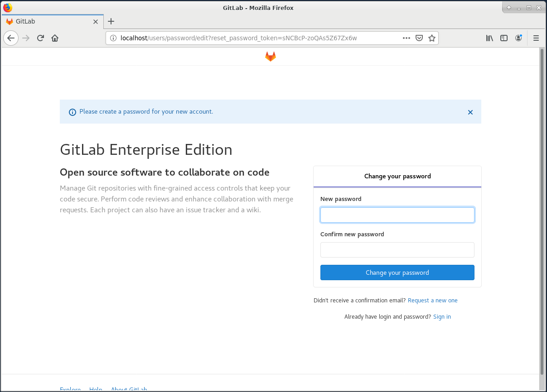
Task: Reload the page with the refresh icon
Action: click(40, 38)
